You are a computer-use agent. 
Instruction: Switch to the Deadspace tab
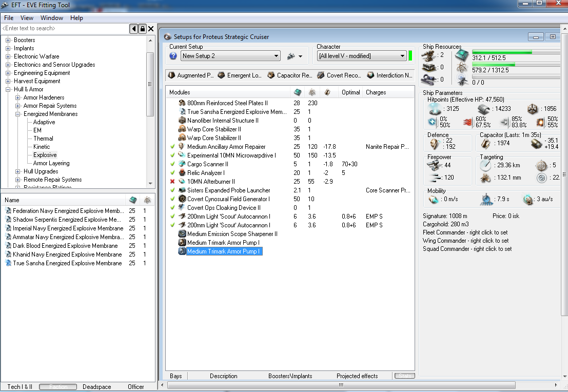tap(96, 387)
